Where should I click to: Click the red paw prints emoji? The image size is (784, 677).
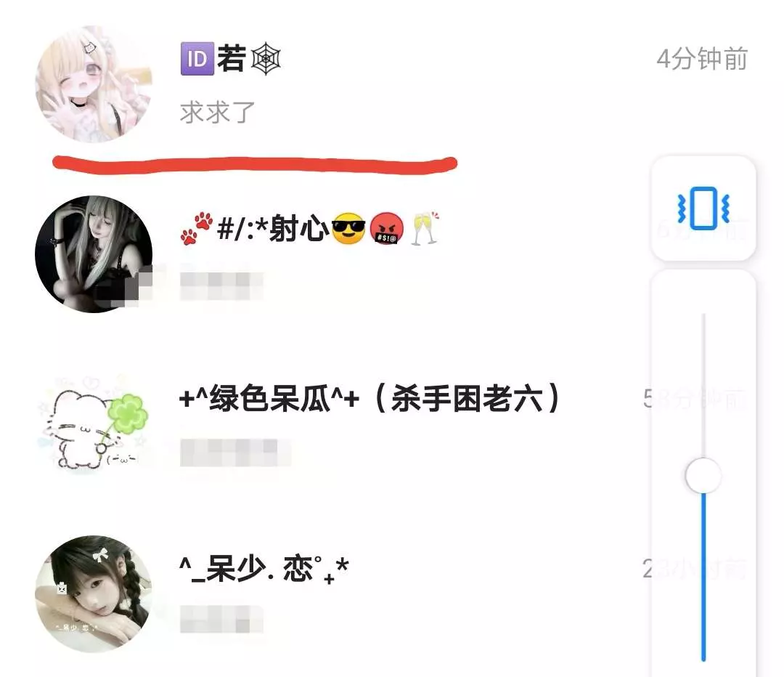[197, 229]
